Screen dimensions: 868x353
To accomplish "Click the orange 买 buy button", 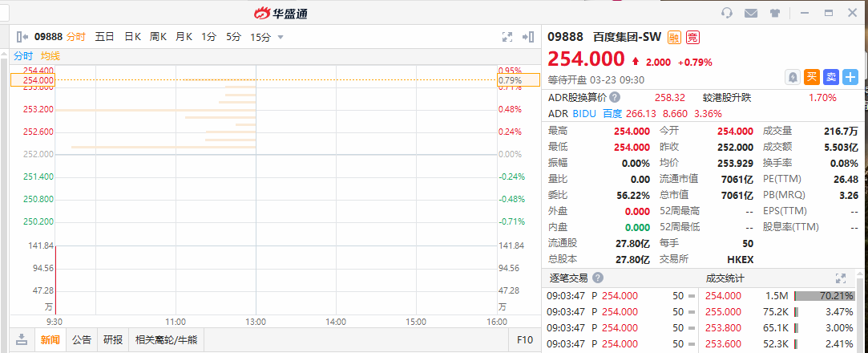I will pyautogui.click(x=811, y=77).
